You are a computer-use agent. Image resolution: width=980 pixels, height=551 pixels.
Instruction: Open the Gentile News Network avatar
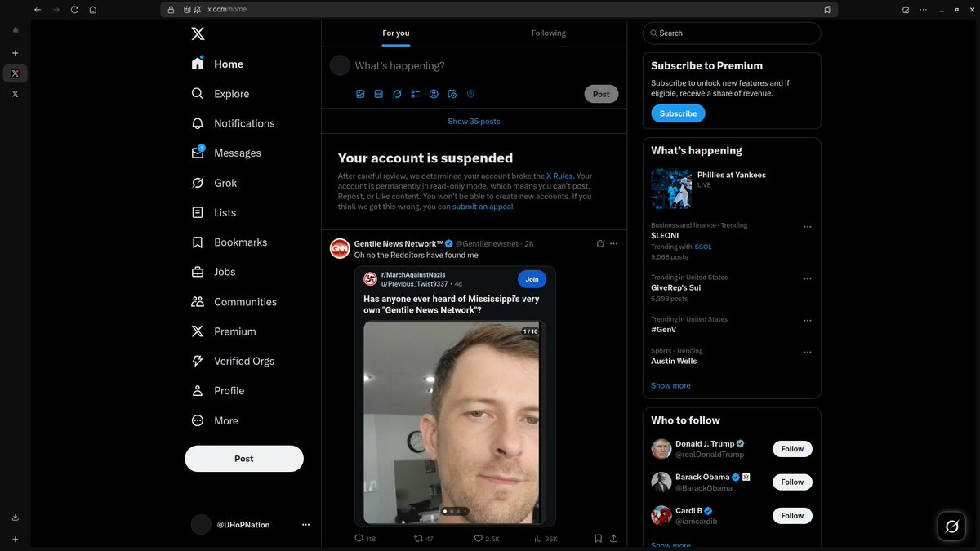(x=340, y=249)
